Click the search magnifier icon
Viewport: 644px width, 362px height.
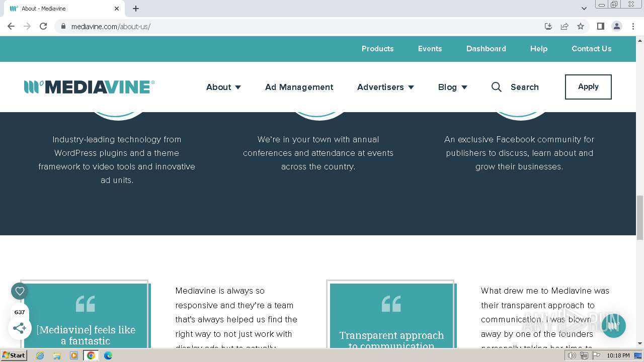pos(496,87)
